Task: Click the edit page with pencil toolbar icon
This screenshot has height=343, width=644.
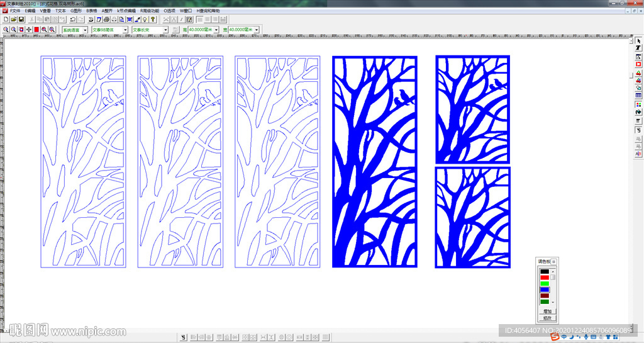Action: pos(189,20)
